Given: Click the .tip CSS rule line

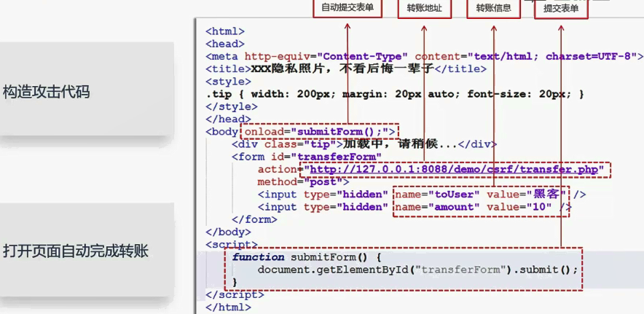Looking at the screenshot, I should click(395, 94).
